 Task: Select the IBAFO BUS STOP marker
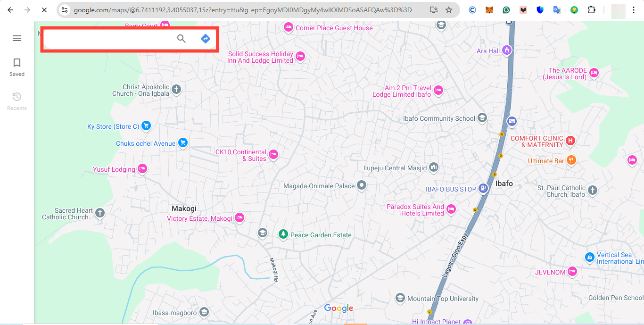(483, 188)
